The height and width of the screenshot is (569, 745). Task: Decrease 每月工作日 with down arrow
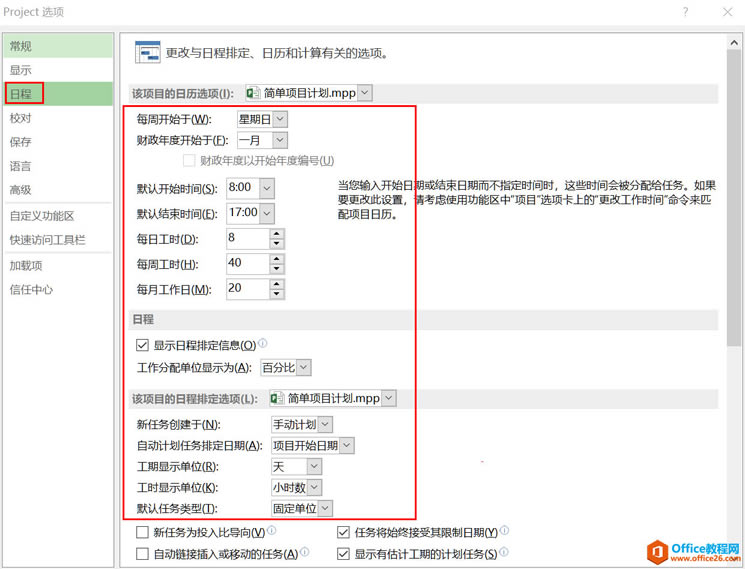tap(277, 294)
